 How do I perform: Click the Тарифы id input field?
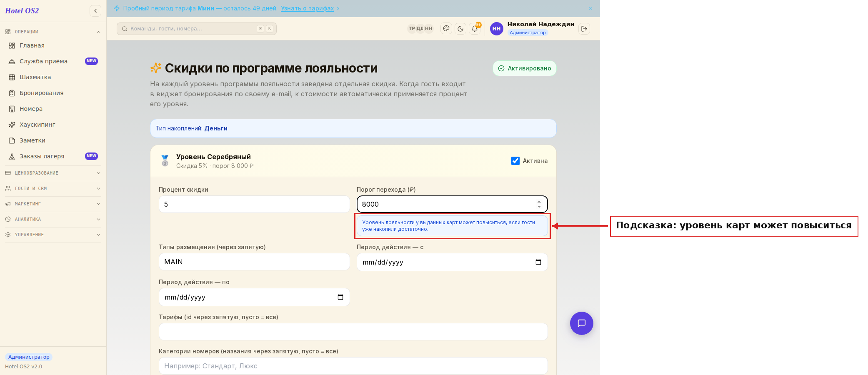pos(353,332)
